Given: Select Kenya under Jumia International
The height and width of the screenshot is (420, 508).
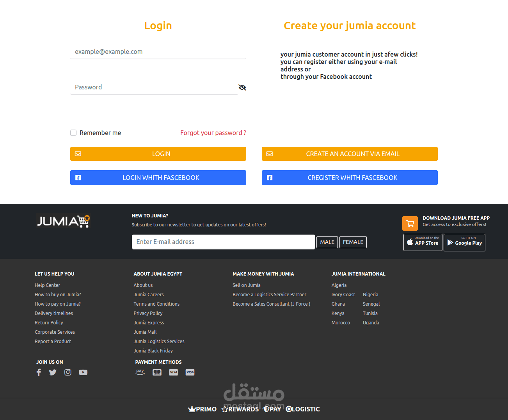Looking at the screenshot, I should (338, 313).
